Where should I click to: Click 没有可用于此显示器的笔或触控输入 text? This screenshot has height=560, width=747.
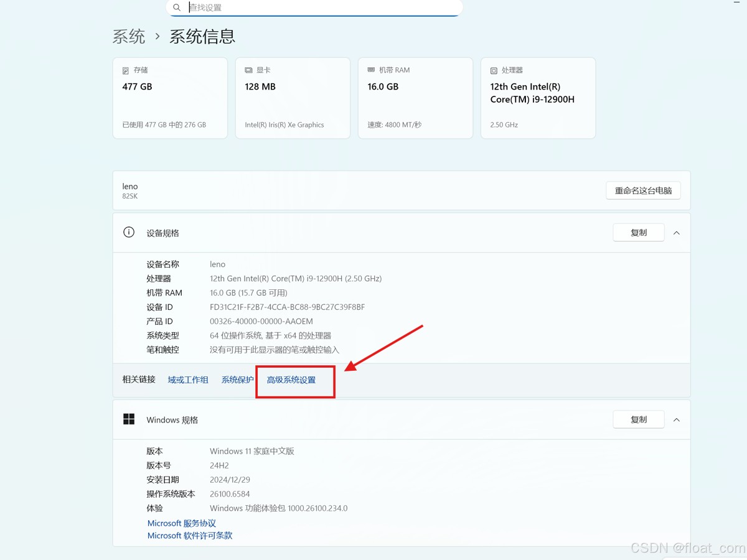pyautogui.click(x=275, y=350)
